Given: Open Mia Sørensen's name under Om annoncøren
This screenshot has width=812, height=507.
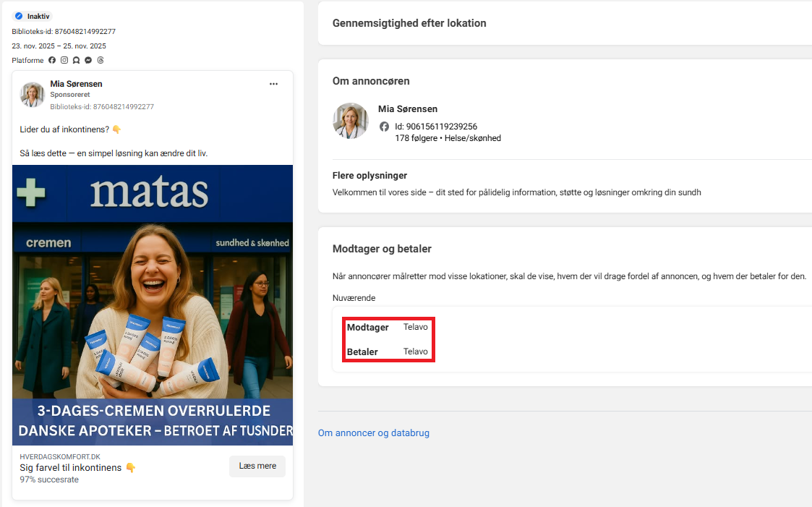Looking at the screenshot, I should click(x=407, y=109).
